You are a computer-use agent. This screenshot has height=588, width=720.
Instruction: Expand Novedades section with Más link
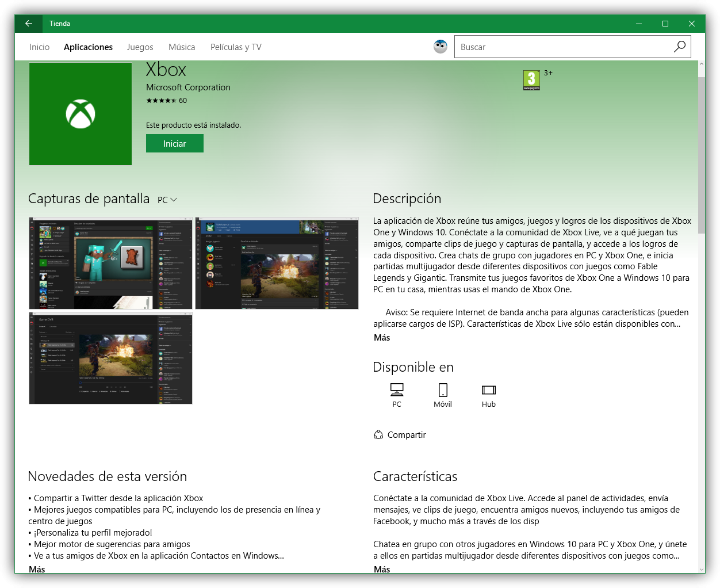[x=37, y=569]
